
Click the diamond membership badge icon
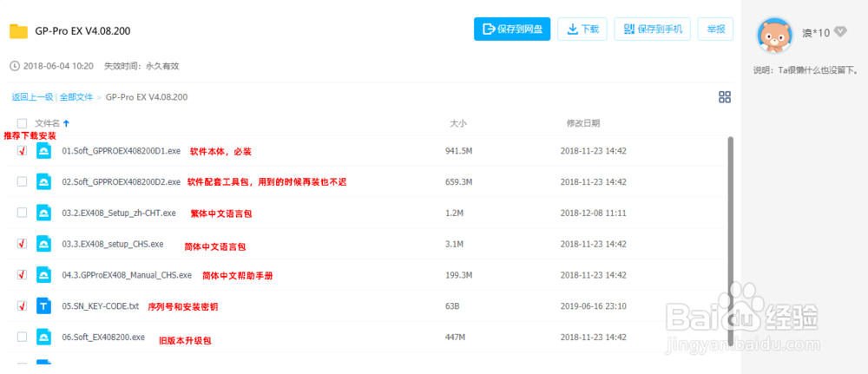coord(840,32)
